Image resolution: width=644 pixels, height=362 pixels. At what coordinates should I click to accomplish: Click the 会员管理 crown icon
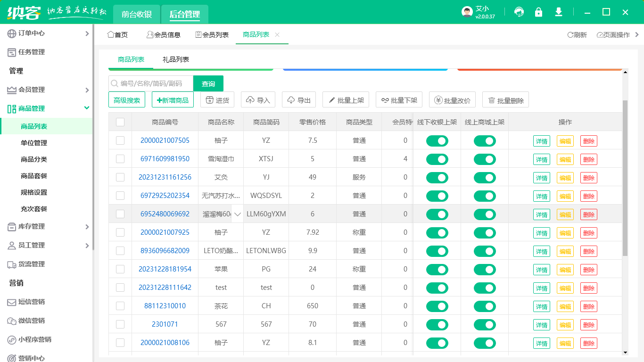12,90
